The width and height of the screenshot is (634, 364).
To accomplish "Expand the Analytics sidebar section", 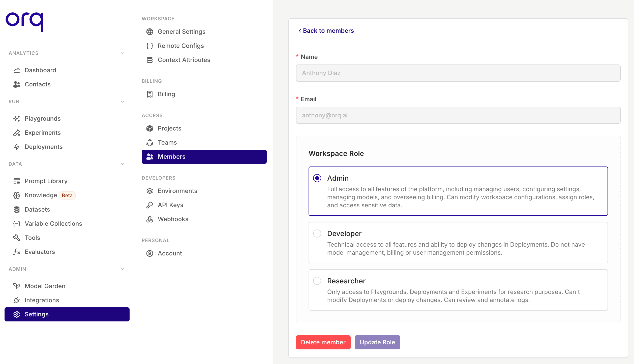I will 122,53.
